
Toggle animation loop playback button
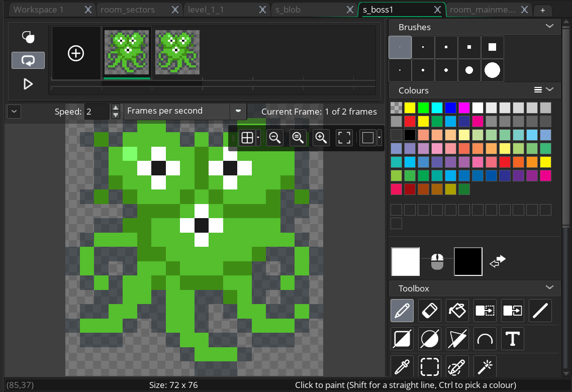click(28, 60)
